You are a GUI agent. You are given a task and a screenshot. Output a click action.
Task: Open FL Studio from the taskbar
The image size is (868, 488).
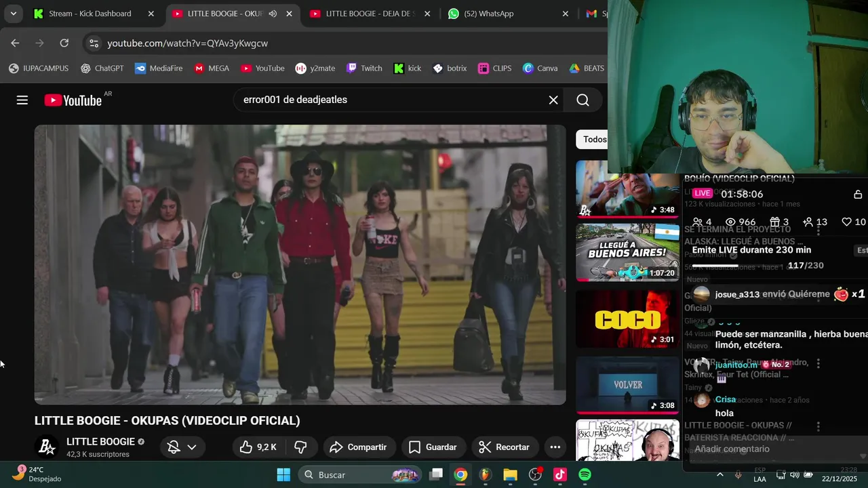[x=485, y=474]
